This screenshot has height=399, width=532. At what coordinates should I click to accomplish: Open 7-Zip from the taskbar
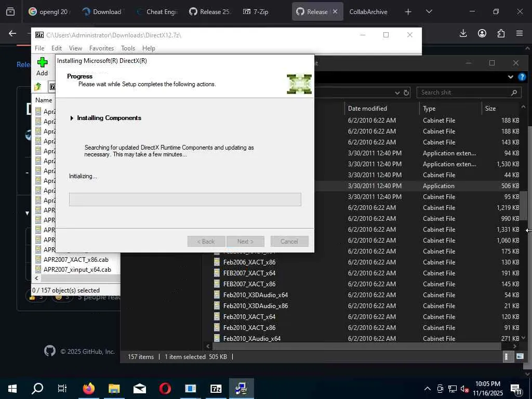[x=216, y=389]
